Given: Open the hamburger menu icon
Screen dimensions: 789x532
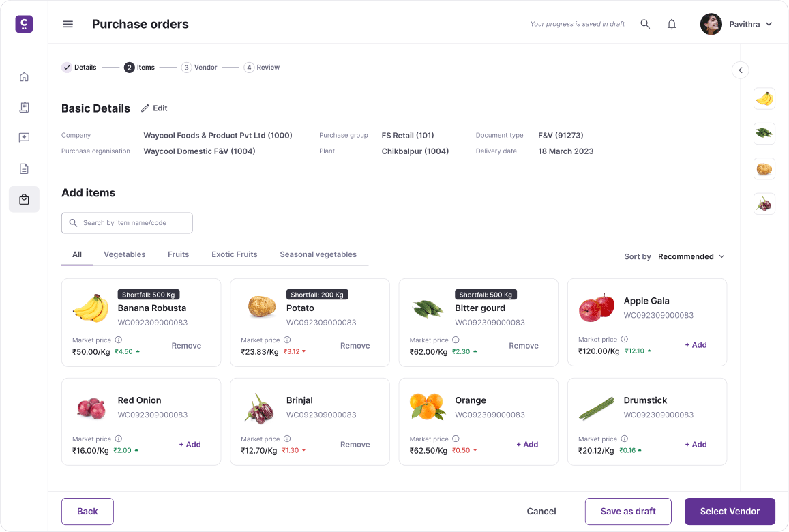Looking at the screenshot, I should pyautogui.click(x=68, y=24).
